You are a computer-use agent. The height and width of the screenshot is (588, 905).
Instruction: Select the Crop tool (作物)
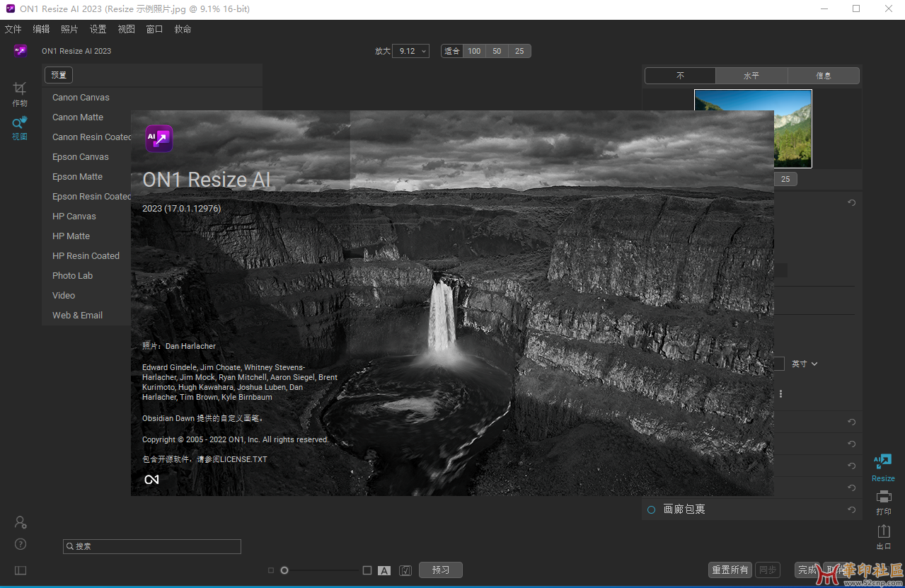[x=20, y=89]
